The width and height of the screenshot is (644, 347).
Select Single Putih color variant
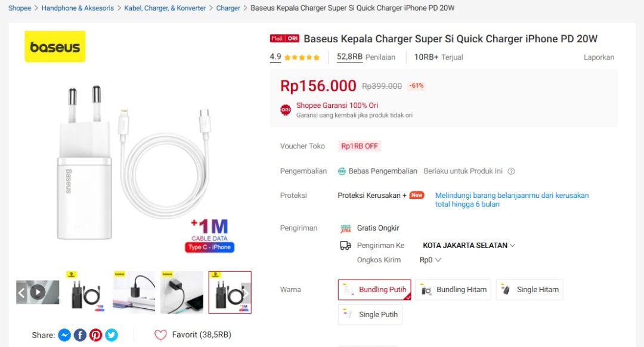click(370, 314)
